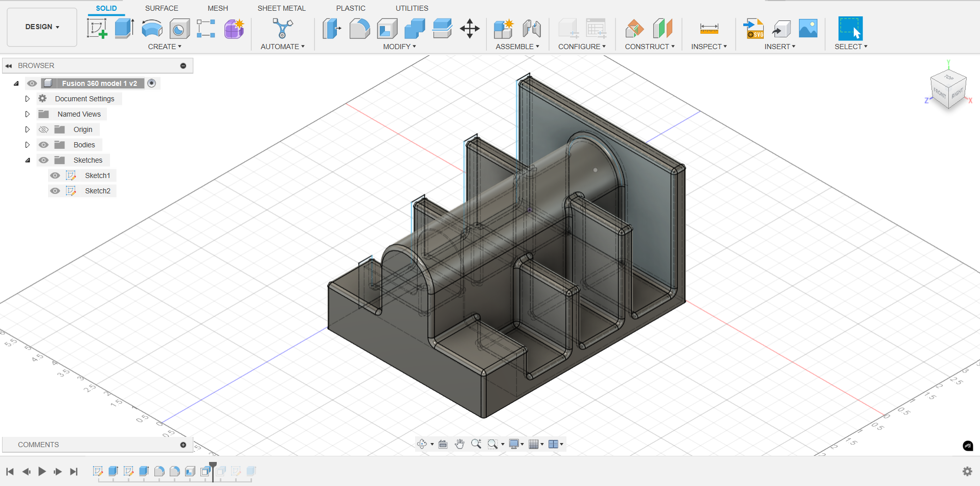The height and width of the screenshot is (486, 980).
Task: Click the ViewCube FRONT face
Action: [940, 93]
